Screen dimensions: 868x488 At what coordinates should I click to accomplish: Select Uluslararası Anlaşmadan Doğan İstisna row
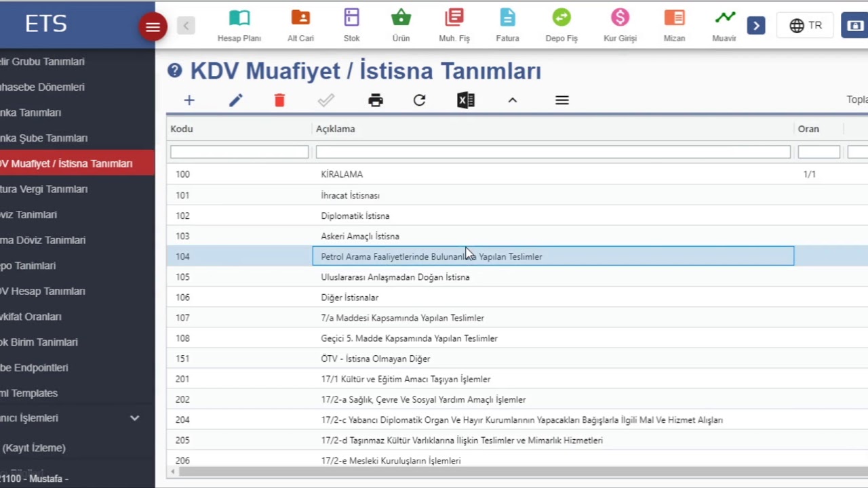click(517, 277)
